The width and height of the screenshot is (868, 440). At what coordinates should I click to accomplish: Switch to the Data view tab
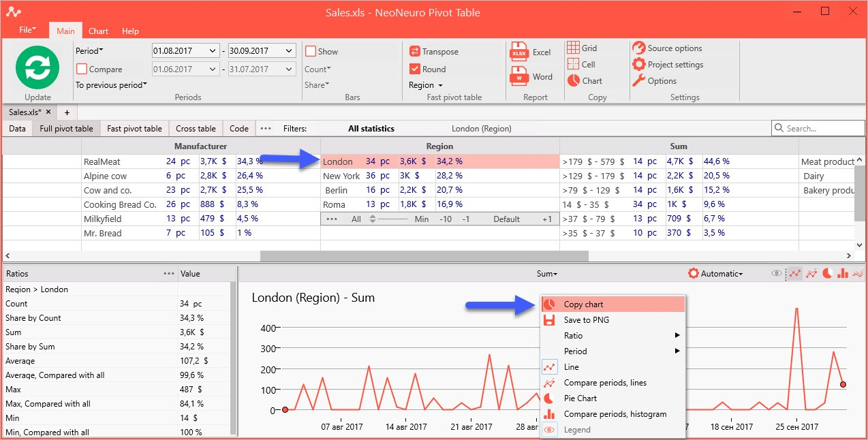click(x=18, y=128)
